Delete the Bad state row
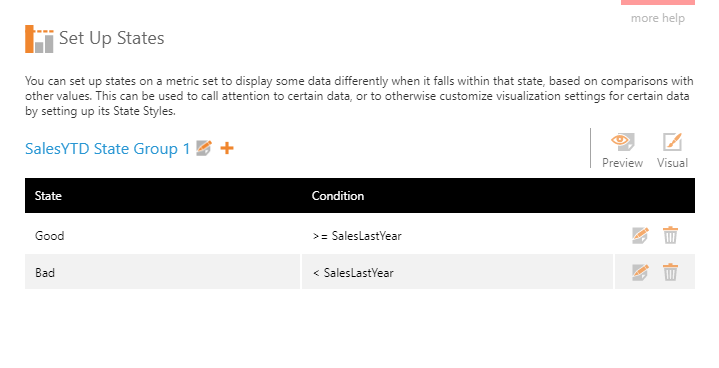Screen dimensions: 719x368 pos(670,272)
